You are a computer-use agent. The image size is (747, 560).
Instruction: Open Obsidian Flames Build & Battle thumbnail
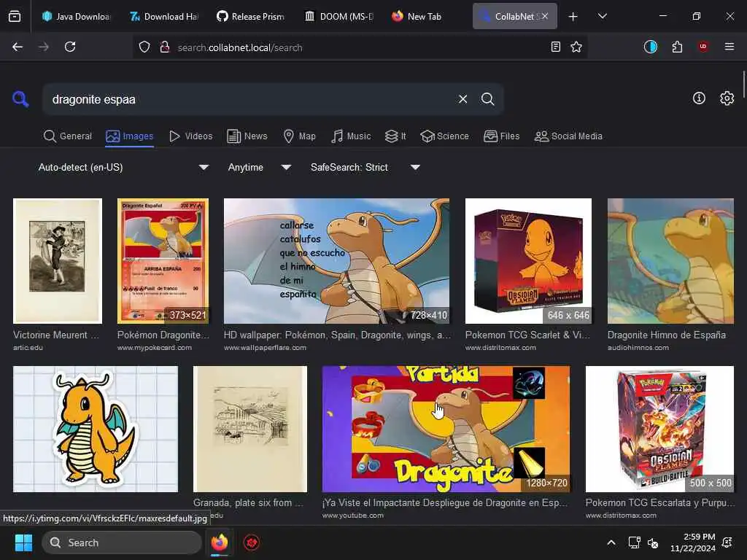659,429
